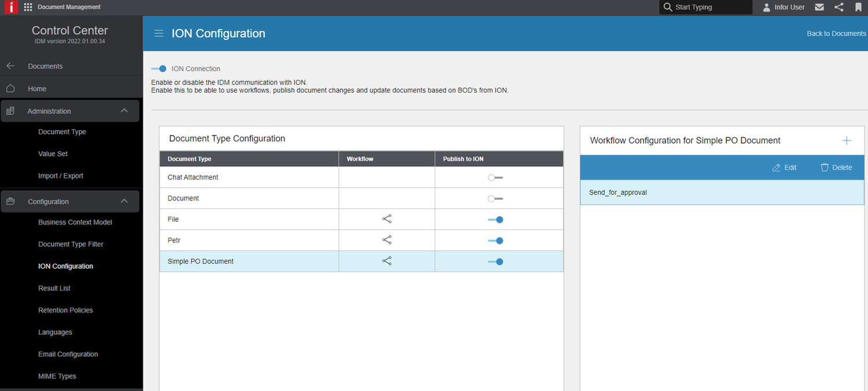The height and width of the screenshot is (391, 868).
Task: Open workflow settings icon for the File row
Action: (387, 219)
